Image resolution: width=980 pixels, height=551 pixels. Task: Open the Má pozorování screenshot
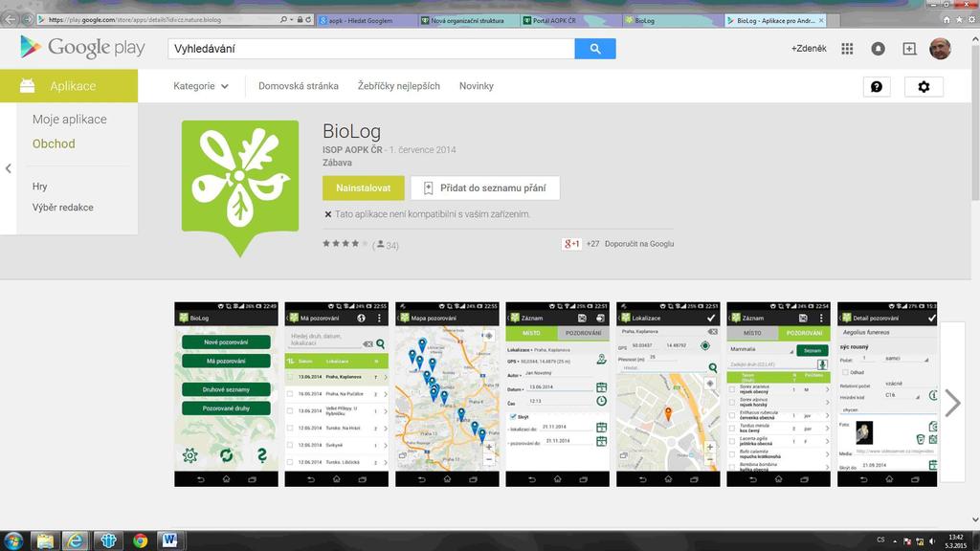coord(336,394)
